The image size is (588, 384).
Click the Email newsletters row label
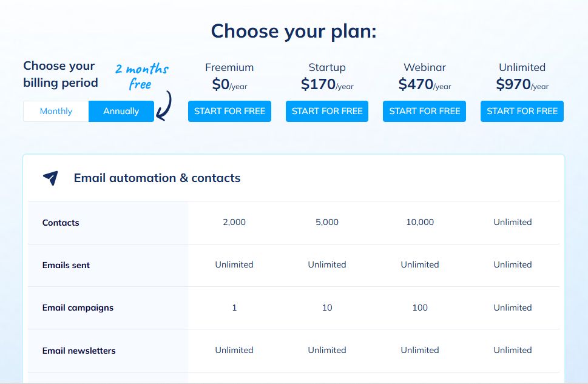tap(79, 351)
